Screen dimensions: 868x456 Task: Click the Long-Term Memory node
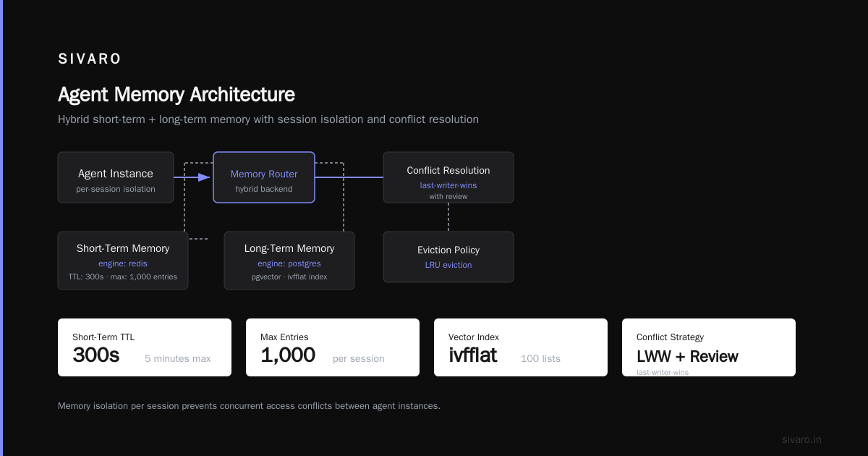[289, 261]
